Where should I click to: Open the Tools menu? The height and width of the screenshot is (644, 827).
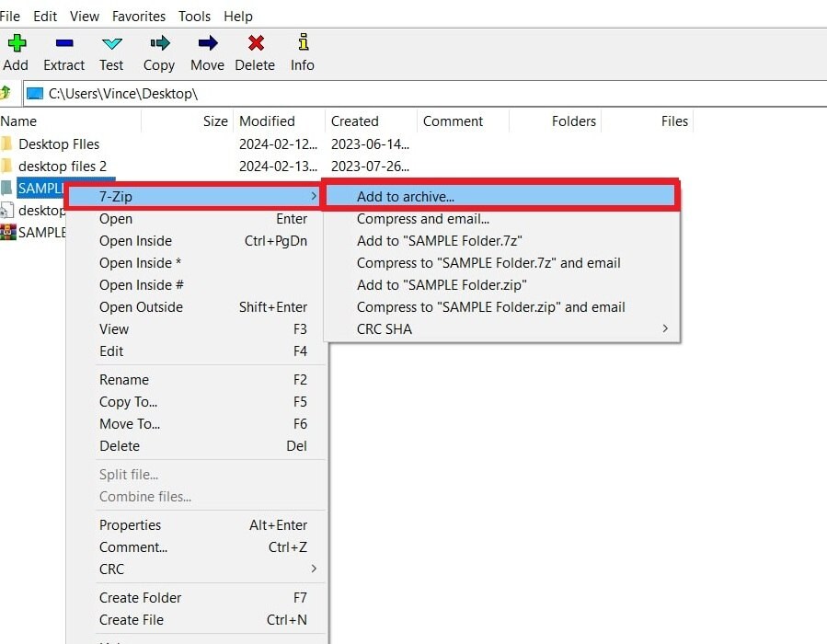point(193,16)
